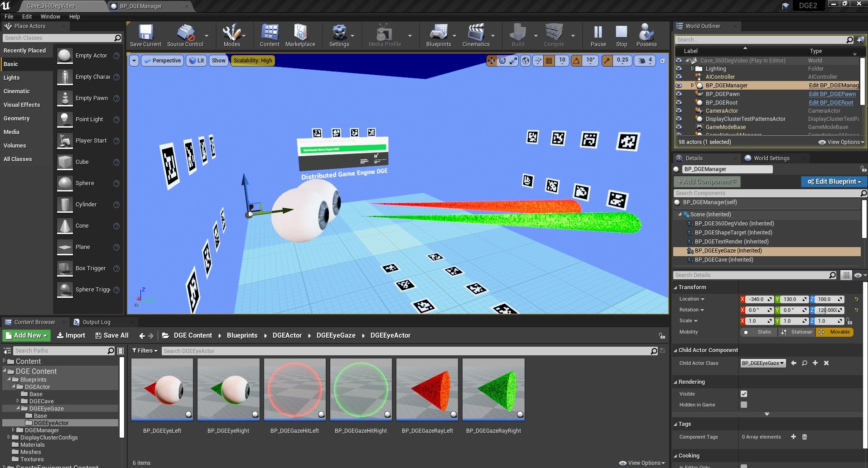The width and height of the screenshot is (868, 468).
Task: Open the Settings toolbar icon
Action: 339,35
